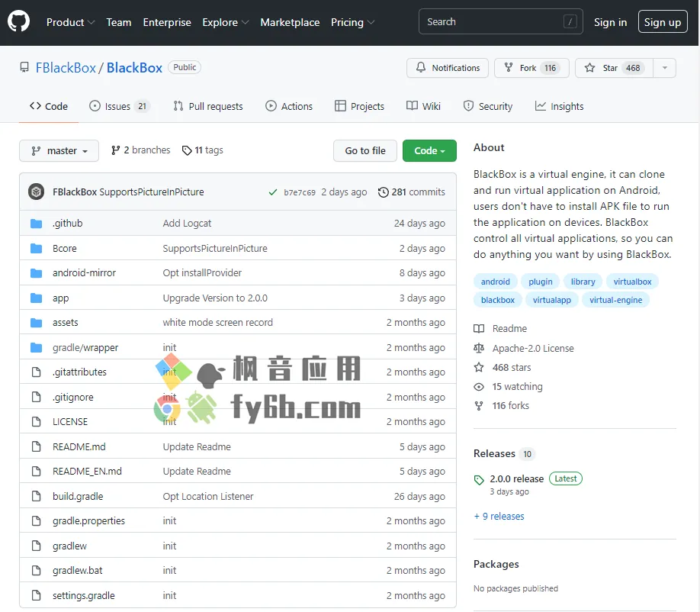Open the Insights tab
The height and width of the screenshot is (612, 700).
point(560,106)
